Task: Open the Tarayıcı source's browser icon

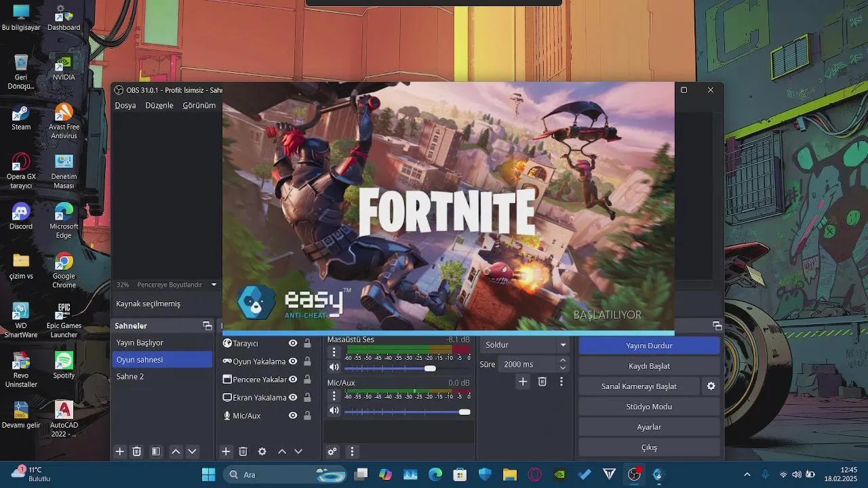Action: [226, 343]
